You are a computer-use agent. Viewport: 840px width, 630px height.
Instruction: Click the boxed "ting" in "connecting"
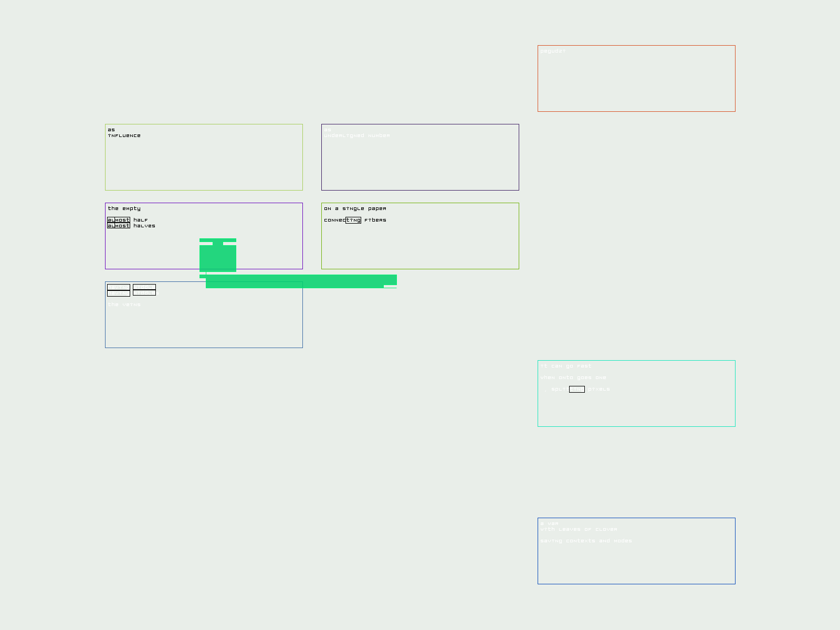pos(353,220)
